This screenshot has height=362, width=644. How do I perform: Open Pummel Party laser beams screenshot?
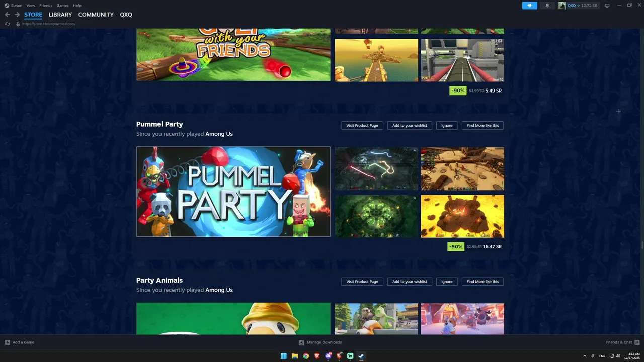376,168
